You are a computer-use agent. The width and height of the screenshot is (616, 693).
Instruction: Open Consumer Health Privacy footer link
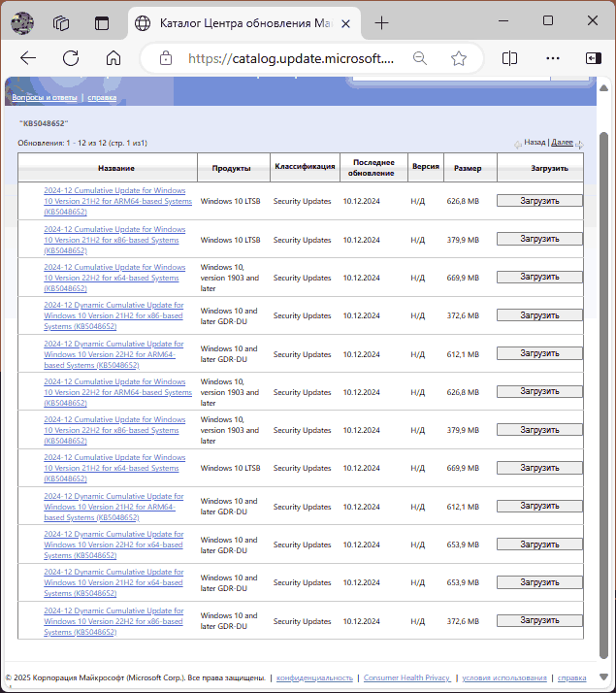406,677
